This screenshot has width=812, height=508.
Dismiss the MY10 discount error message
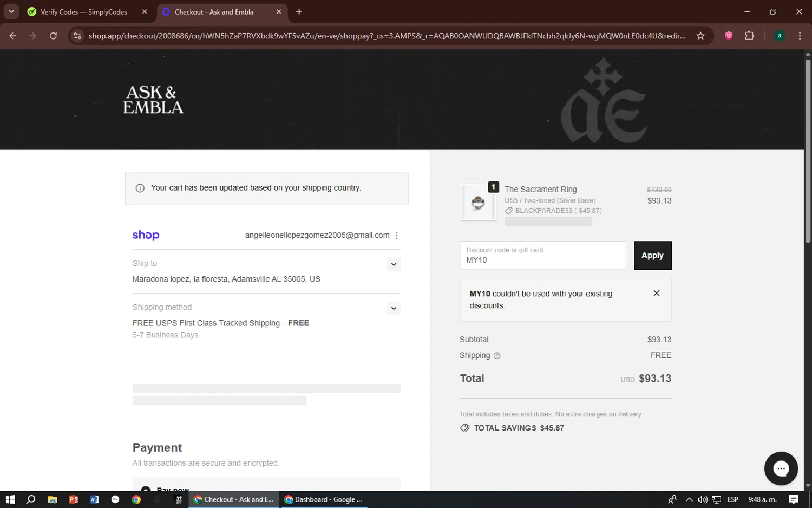coord(656,293)
